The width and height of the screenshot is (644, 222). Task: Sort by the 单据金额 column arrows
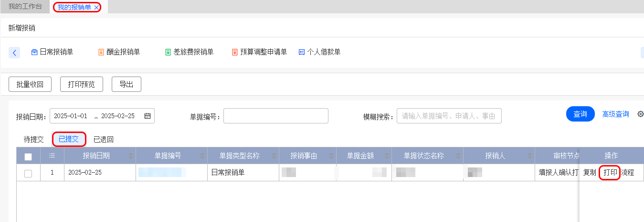click(387, 155)
